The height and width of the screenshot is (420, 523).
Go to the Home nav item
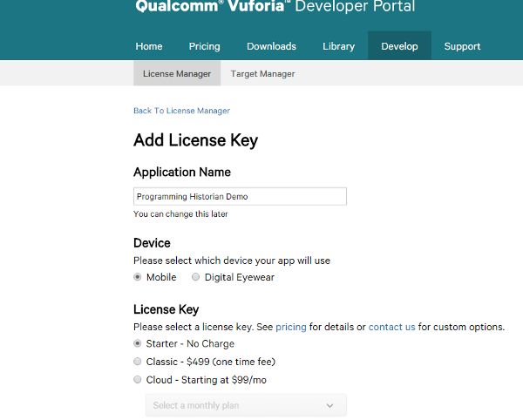(149, 46)
